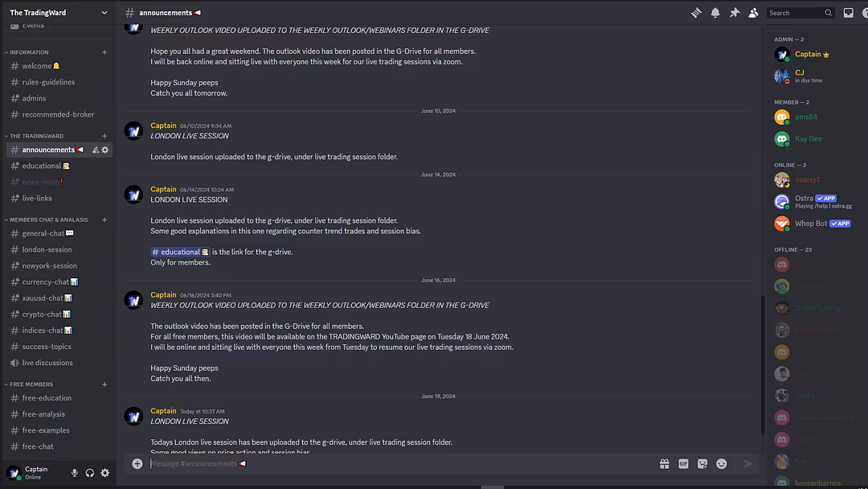Switch to the general-chat channel
Screen dimensions: 868x489
43,233
